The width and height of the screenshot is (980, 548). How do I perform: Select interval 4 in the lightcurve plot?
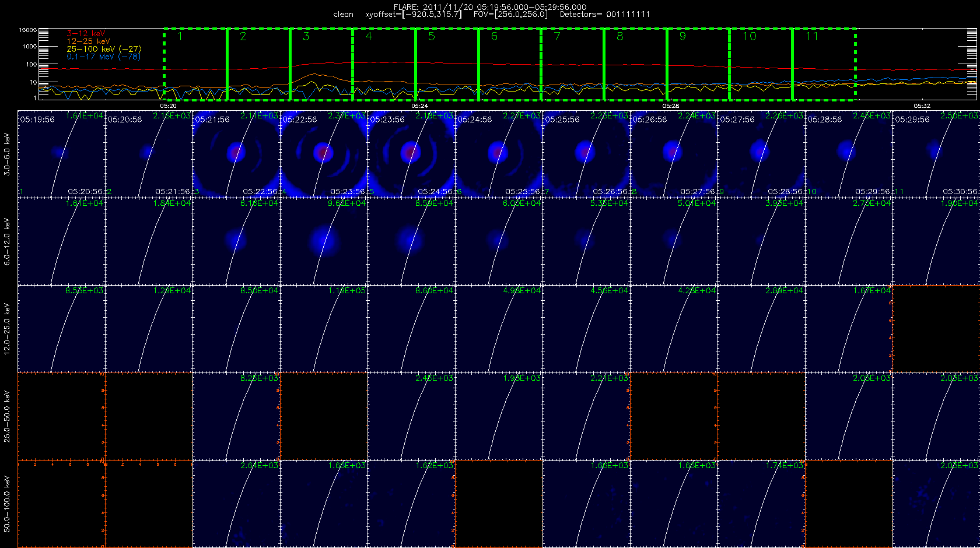click(384, 64)
